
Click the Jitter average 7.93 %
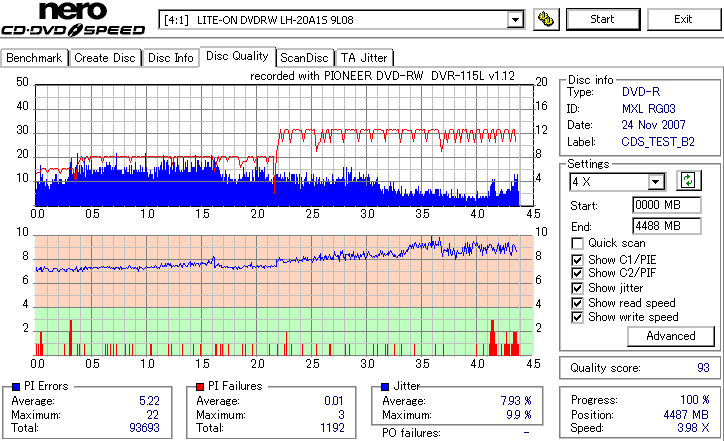coord(516,401)
